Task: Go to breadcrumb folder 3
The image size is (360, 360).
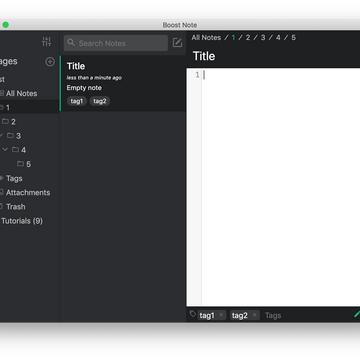Action: (263, 38)
